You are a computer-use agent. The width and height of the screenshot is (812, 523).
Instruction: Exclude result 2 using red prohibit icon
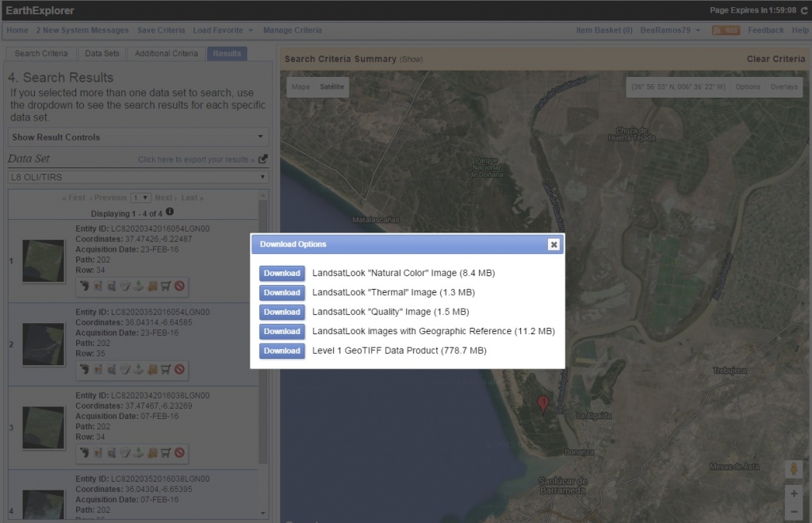179,369
